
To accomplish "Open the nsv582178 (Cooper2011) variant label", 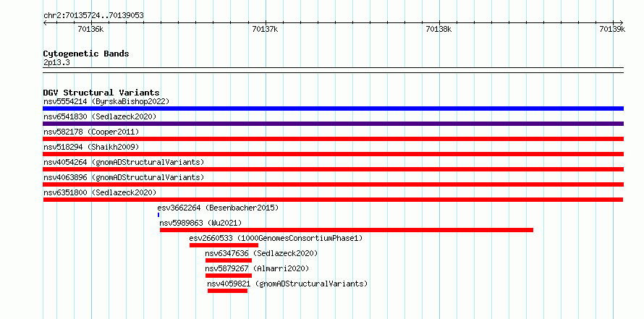I will (x=91, y=132).
